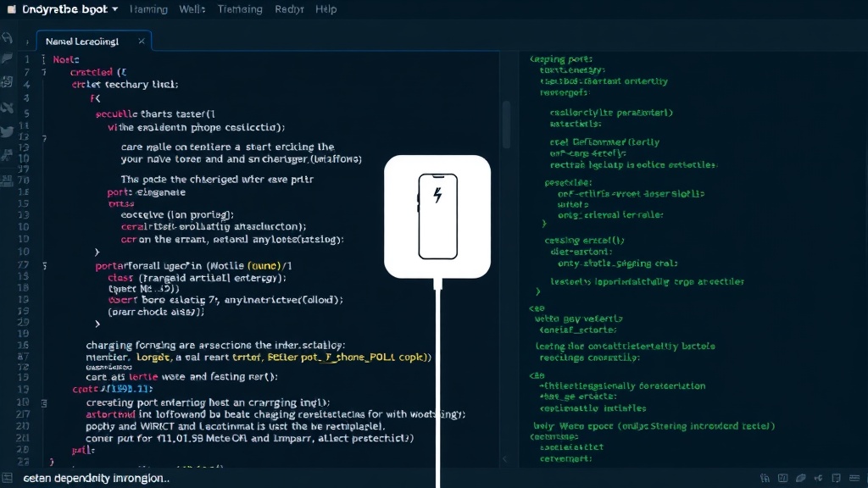Close the 'Namel Lereoiingl' tab
Viewport: 868px width, 488px height.
(x=142, y=41)
